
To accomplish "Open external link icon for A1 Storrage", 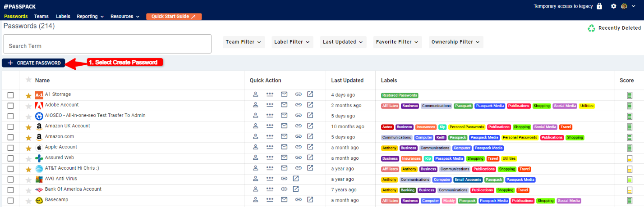I will pyautogui.click(x=310, y=94).
